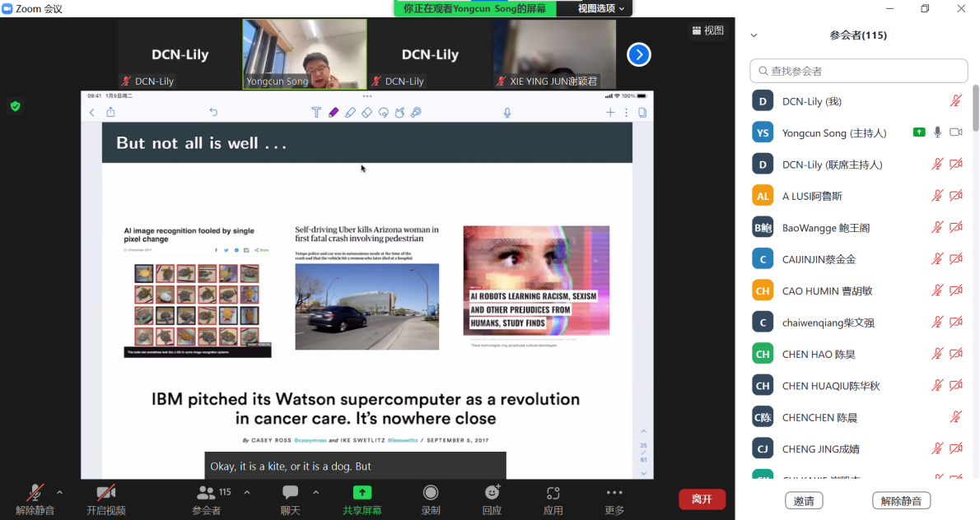Click the AL avatar of A LUSI
Screen dimensions: 980x520
(x=763, y=196)
